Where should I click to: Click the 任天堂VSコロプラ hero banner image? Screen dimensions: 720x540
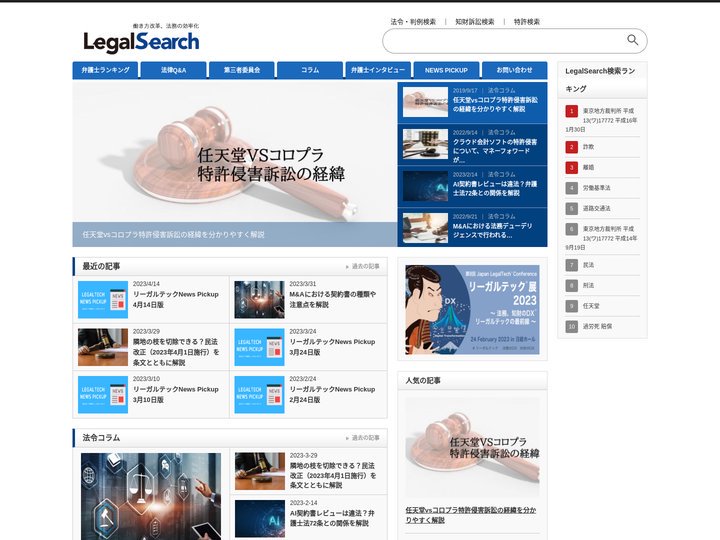pos(235,152)
